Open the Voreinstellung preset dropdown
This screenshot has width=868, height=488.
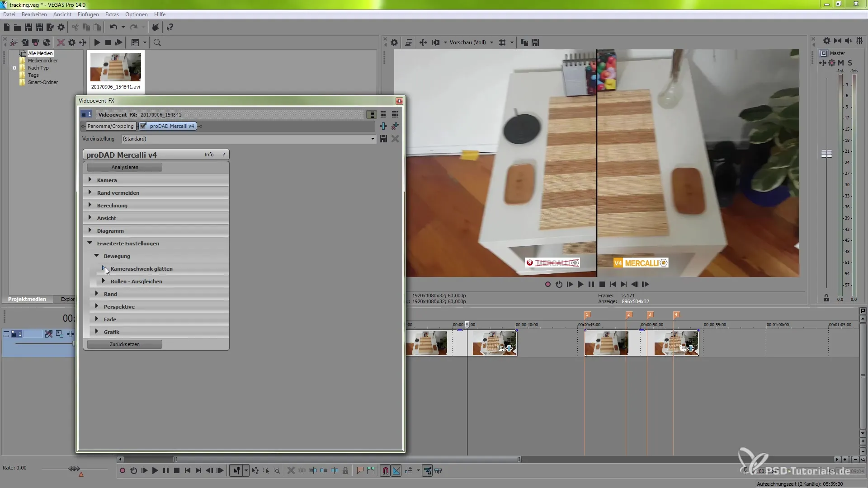point(373,139)
